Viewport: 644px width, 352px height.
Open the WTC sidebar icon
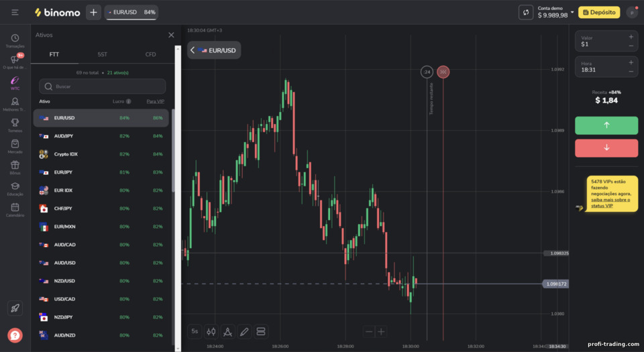15,80
